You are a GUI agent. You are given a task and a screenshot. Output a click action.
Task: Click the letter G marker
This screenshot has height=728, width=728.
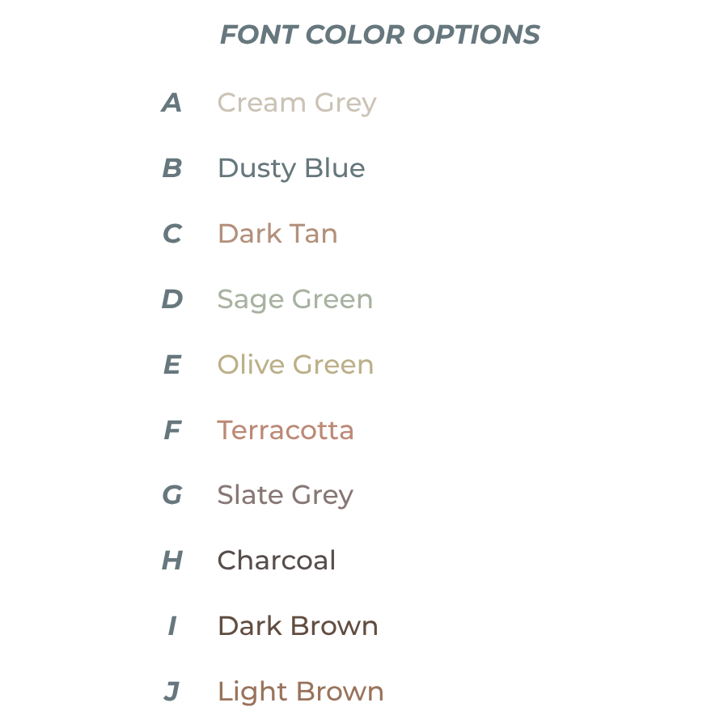[x=172, y=495]
